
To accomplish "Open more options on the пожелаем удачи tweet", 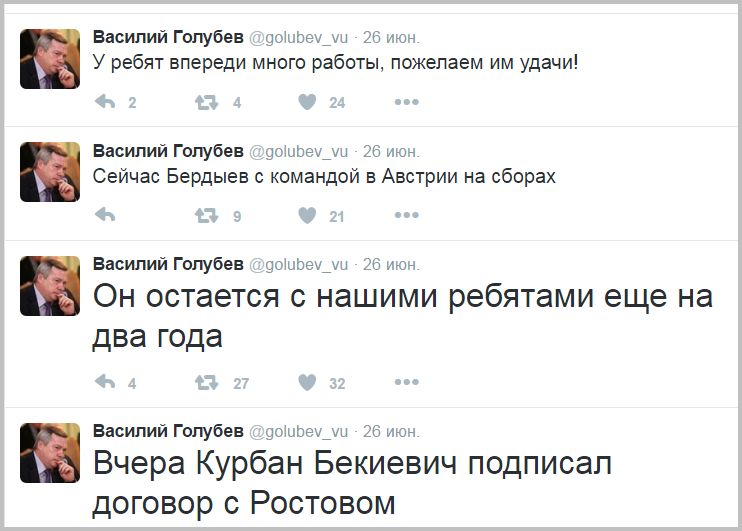I will tap(406, 102).
